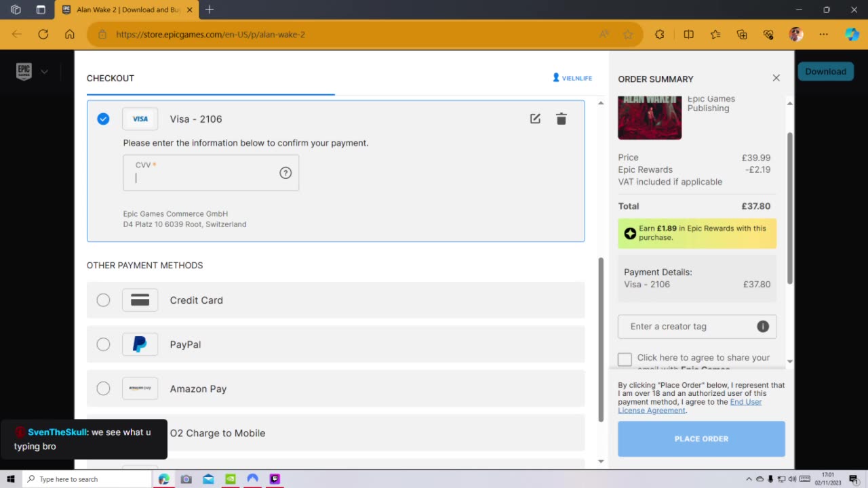This screenshot has height=488, width=868.
Task: Open volume control in the system tray
Action: click(x=793, y=479)
